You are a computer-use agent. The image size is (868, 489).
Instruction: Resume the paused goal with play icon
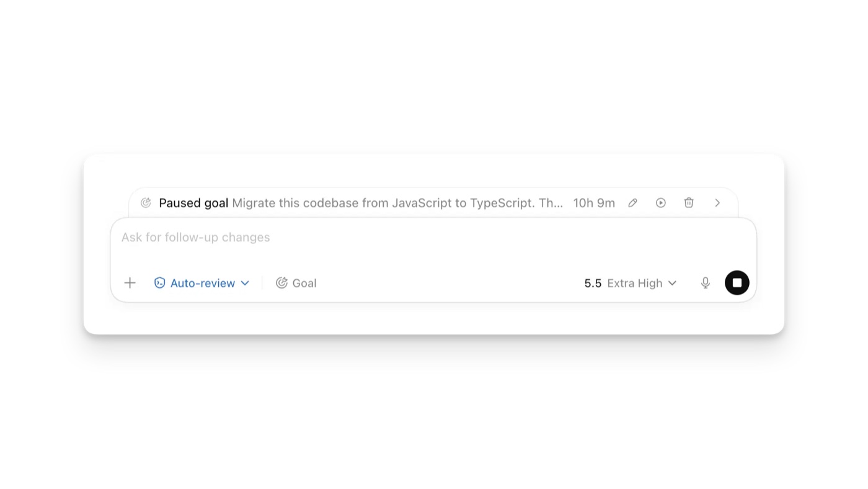click(x=661, y=203)
